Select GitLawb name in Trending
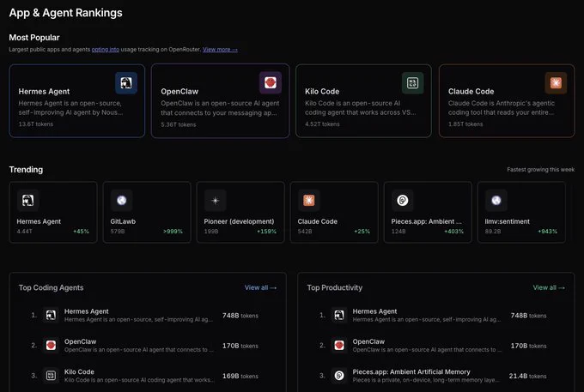 [x=123, y=221]
